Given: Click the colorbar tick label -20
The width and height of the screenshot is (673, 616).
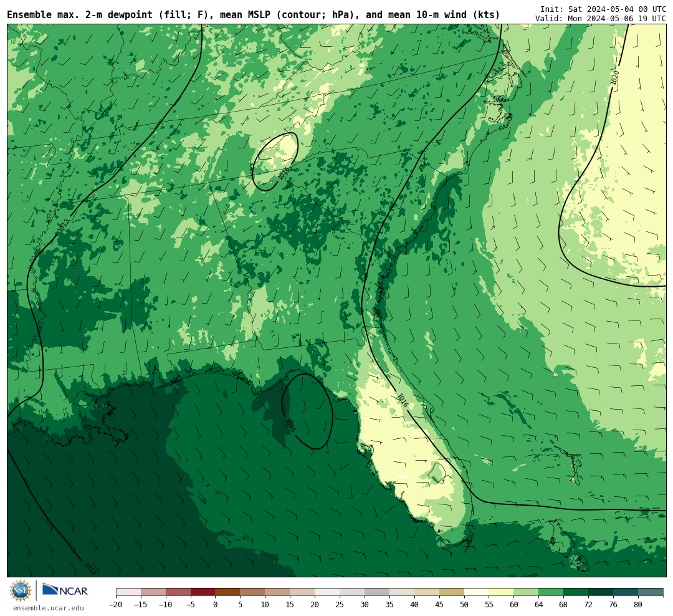Looking at the screenshot, I should [x=116, y=605].
